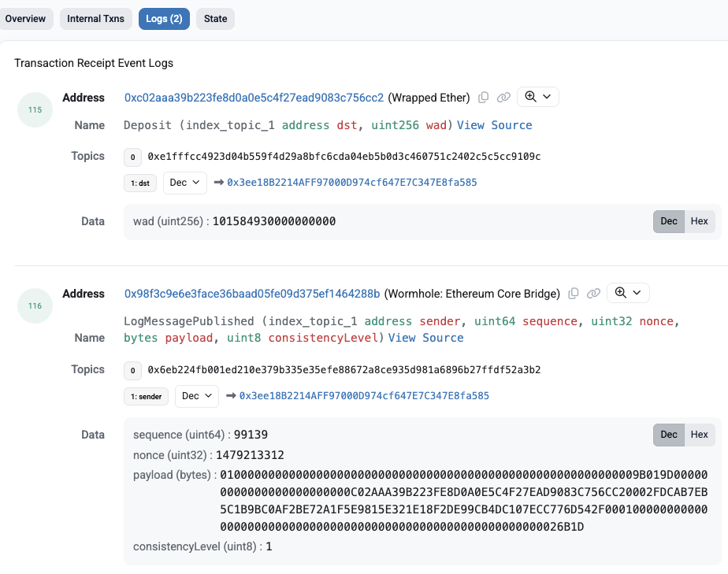The width and height of the screenshot is (728, 574).
Task: Open the State tab
Action: click(x=215, y=19)
